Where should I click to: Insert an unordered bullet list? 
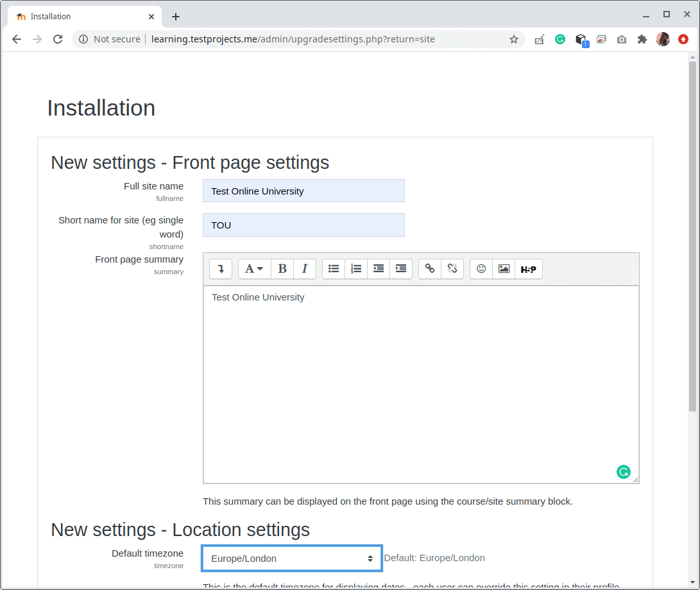coord(334,269)
